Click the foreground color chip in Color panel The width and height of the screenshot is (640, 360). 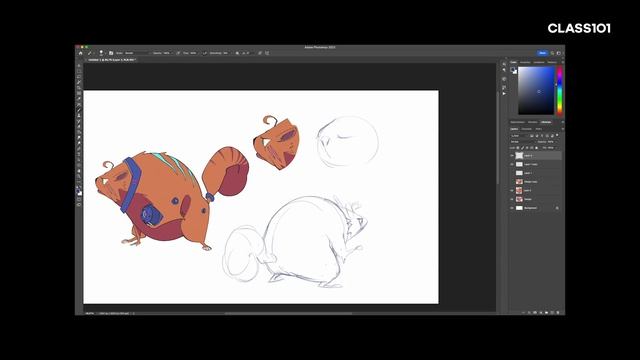click(x=513, y=69)
